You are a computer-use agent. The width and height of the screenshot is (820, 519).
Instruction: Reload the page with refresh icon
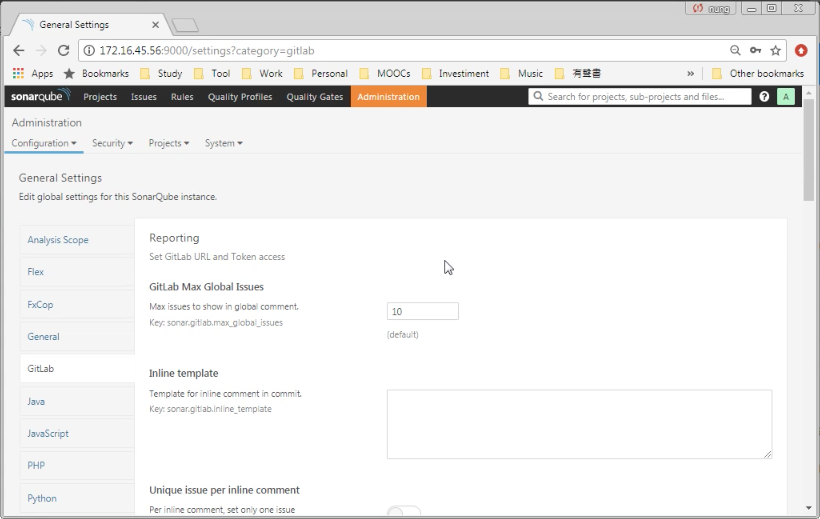(x=63, y=51)
